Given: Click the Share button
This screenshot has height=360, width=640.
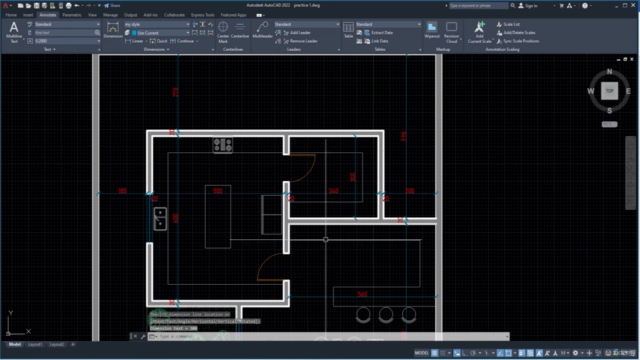Looking at the screenshot, I should click(112, 6).
